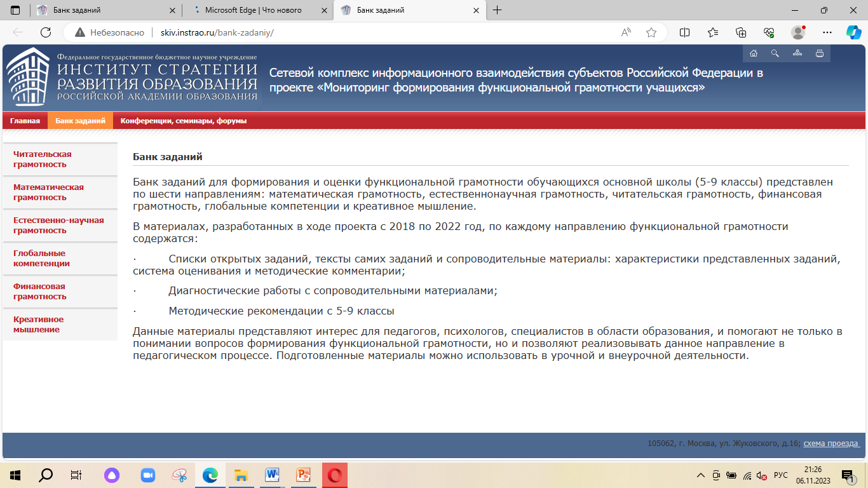The width and height of the screenshot is (868, 488).
Task: Click the print page icon
Action: click(x=820, y=53)
